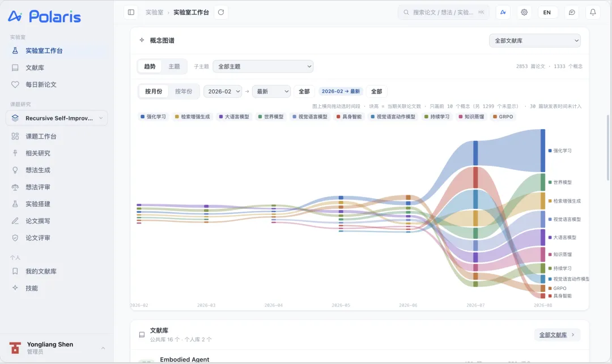Toggle 知识蒸馏 legend chip

(x=471, y=117)
